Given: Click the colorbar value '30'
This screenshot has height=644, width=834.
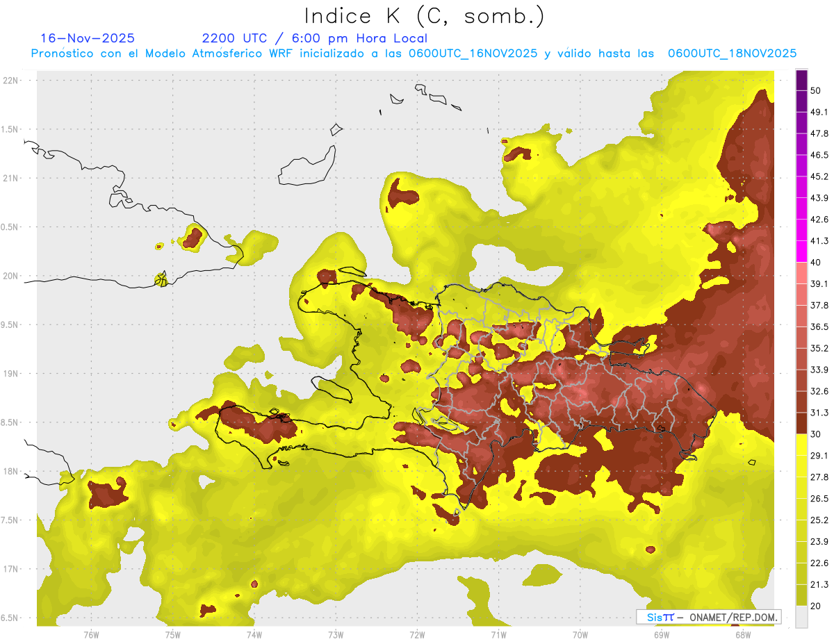Looking at the screenshot, I should tap(817, 434).
